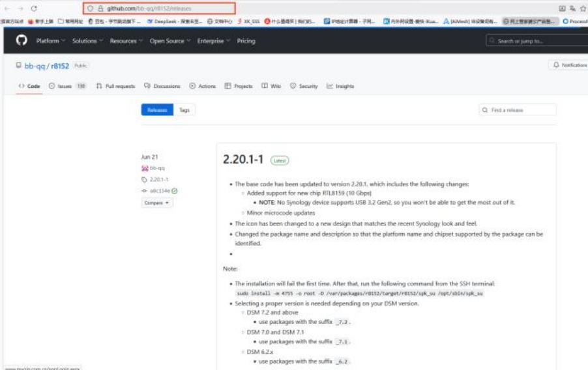Switch to the Actions tab
The height and width of the screenshot is (370, 588).
pos(203,86)
